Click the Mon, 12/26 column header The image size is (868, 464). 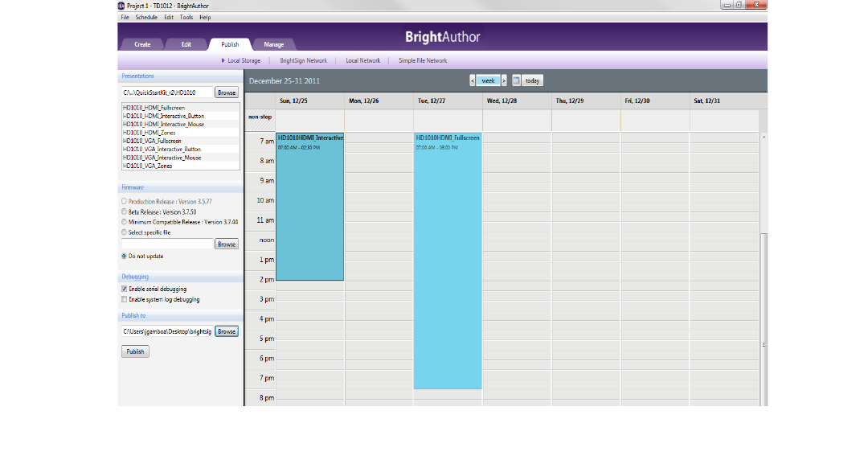pos(379,101)
